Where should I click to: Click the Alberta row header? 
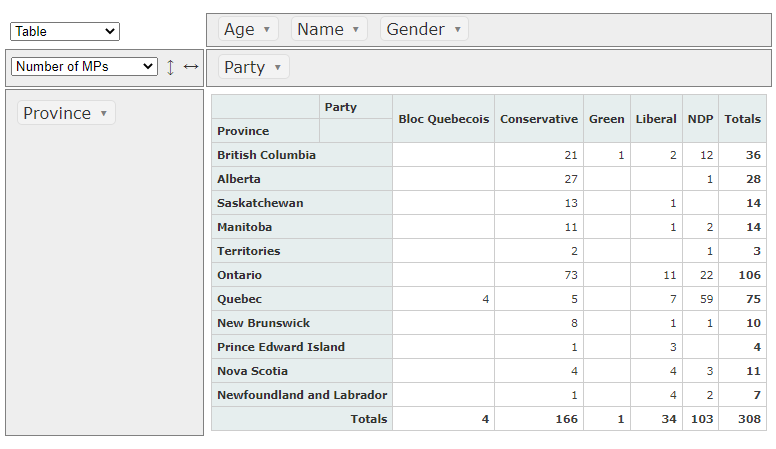(302, 179)
